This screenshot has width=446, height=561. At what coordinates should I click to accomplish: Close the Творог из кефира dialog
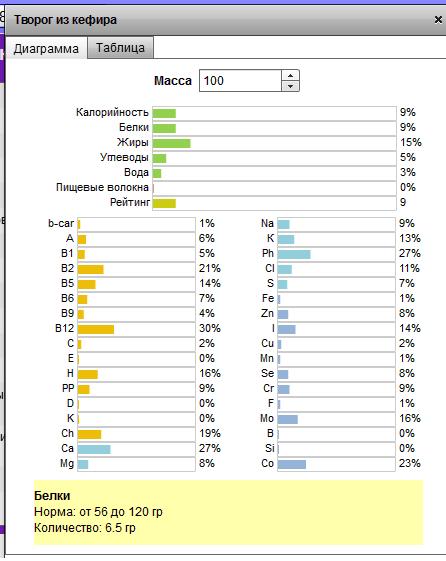(438, 19)
